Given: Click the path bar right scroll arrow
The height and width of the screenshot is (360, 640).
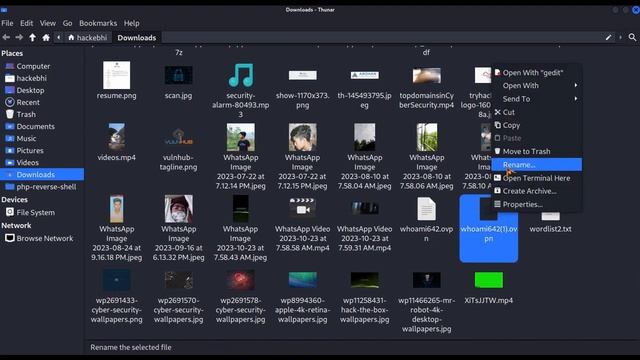Looking at the screenshot, I should (620, 38).
